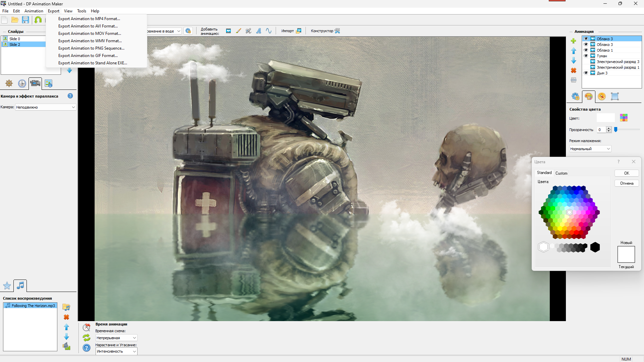Toggle eye of the second Облако 3
The image size is (644, 362).
click(586, 44)
